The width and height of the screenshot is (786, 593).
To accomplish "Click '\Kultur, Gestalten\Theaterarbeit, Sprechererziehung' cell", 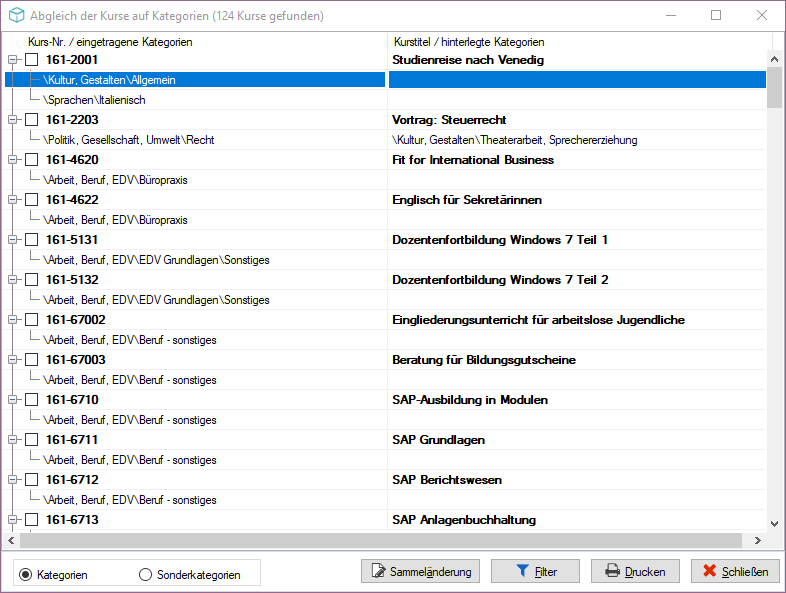I will 515,140.
